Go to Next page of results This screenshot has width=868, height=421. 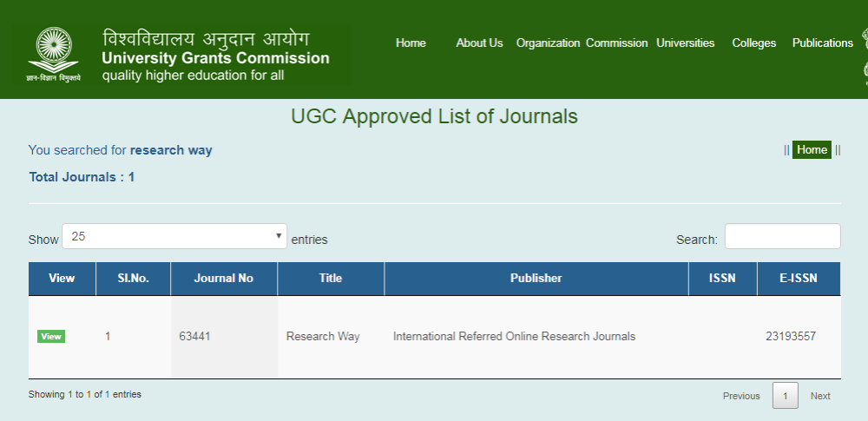pos(820,396)
